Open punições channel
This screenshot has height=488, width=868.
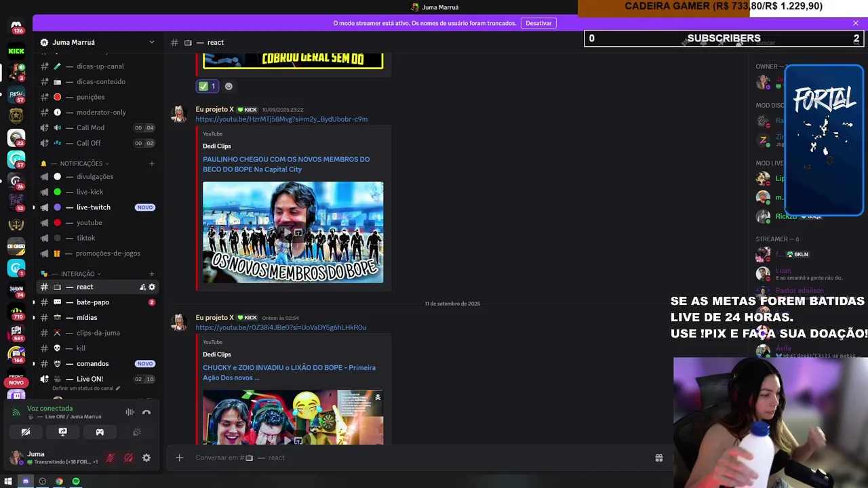[x=98, y=97]
